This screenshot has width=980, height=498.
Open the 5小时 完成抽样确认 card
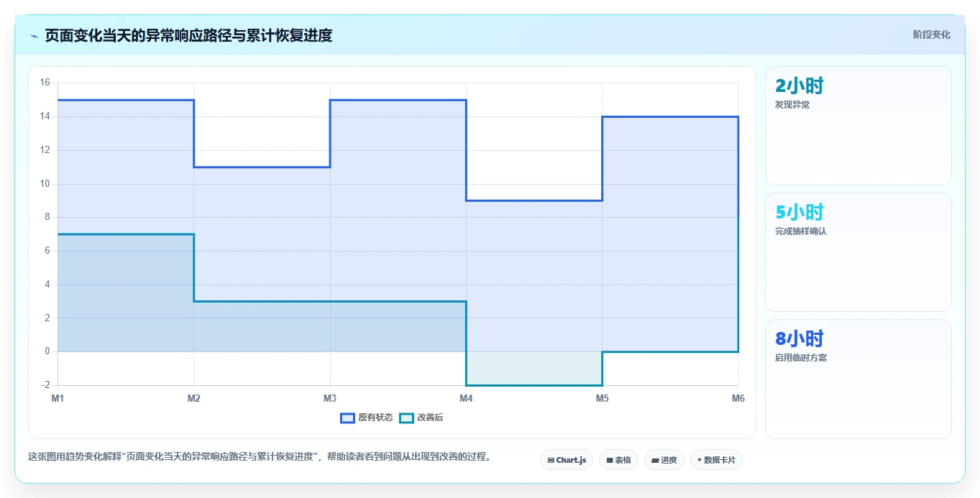tap(858, 252)
